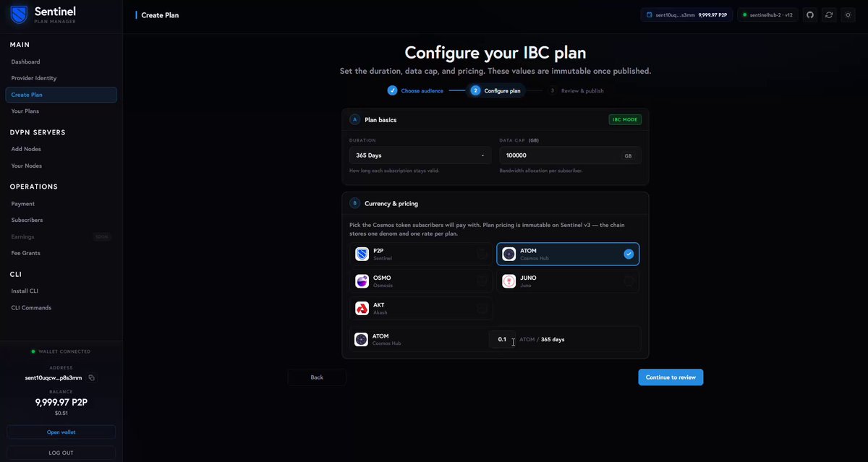
Task: Click the sent10uqcw...p8s3mm address text
Action: (x=54, y=377)
